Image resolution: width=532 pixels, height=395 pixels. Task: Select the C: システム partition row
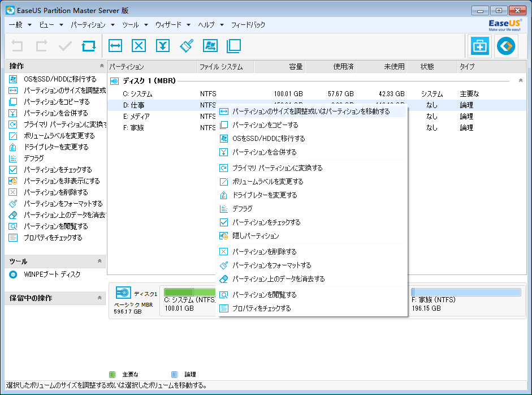tap(317, 94)
